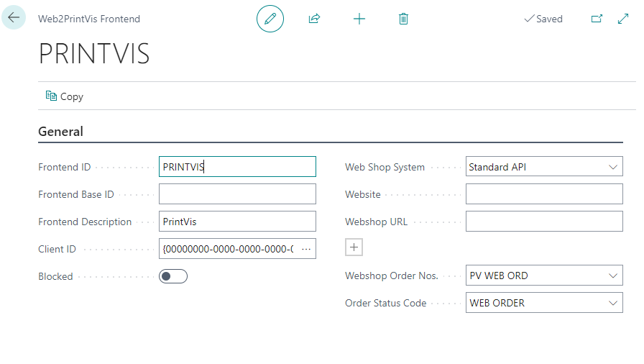644x364 pixels.
Task: Click the back arrow button
Action: [x=14, y=18]
